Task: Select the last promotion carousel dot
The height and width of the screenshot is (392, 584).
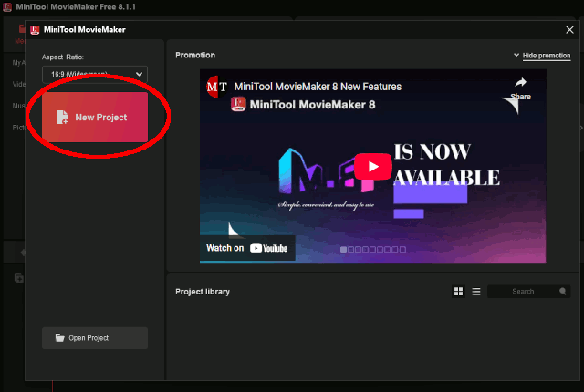Action: 401,249
